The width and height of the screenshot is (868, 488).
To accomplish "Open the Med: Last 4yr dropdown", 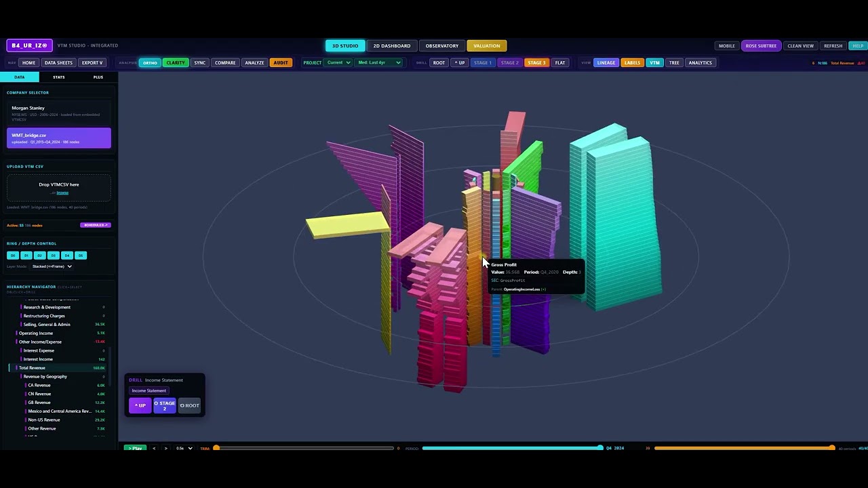I will 380,62.
